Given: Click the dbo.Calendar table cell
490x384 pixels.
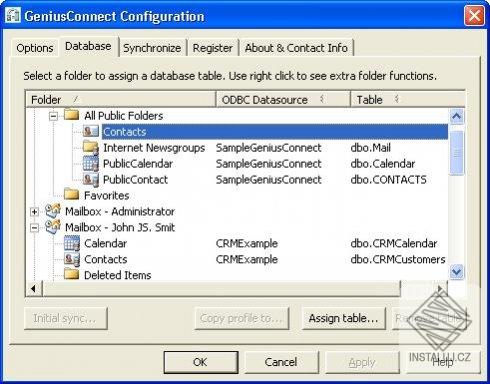Looking at the screenshot, I should click(x=383, y=163).
